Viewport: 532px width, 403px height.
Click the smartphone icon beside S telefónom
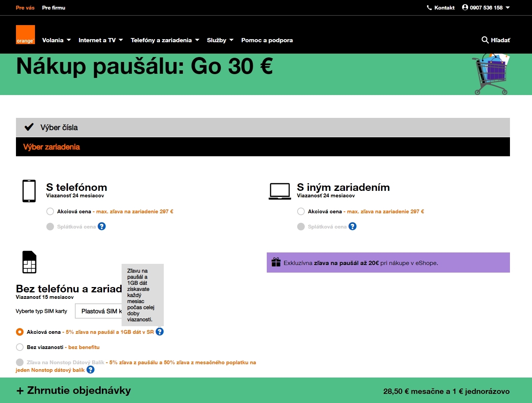click(x=29, y=191)
